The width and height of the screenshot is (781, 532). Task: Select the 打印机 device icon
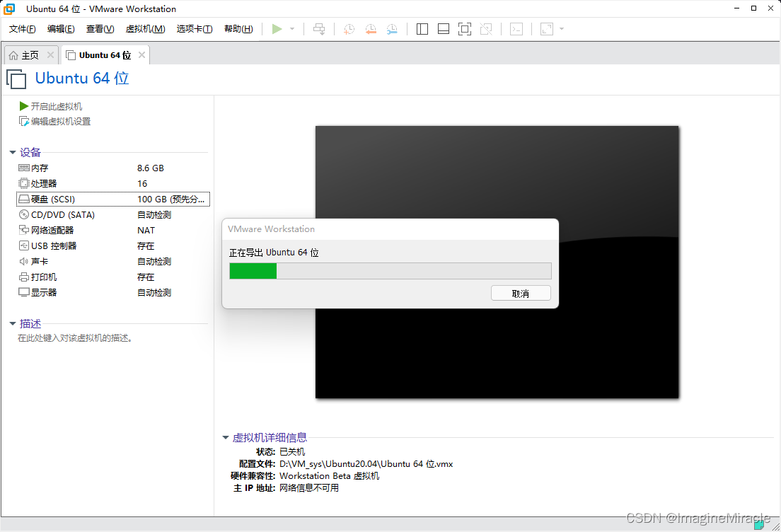(24, 277)
